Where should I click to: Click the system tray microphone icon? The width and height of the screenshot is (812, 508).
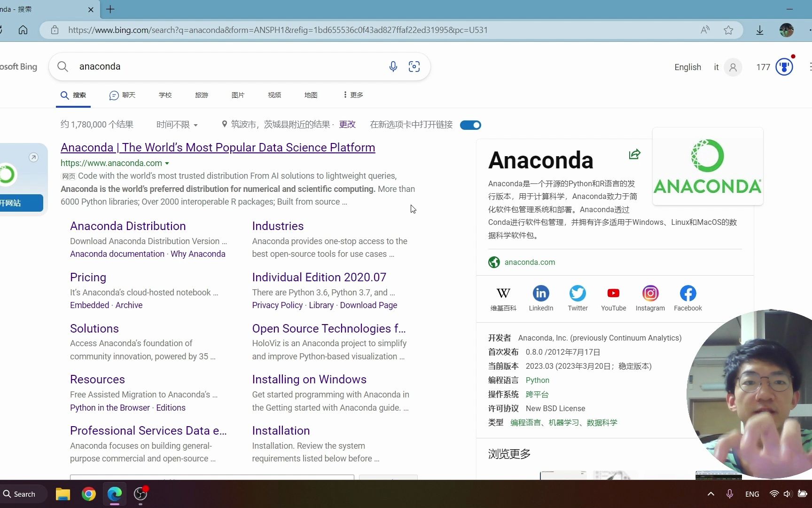730,494
